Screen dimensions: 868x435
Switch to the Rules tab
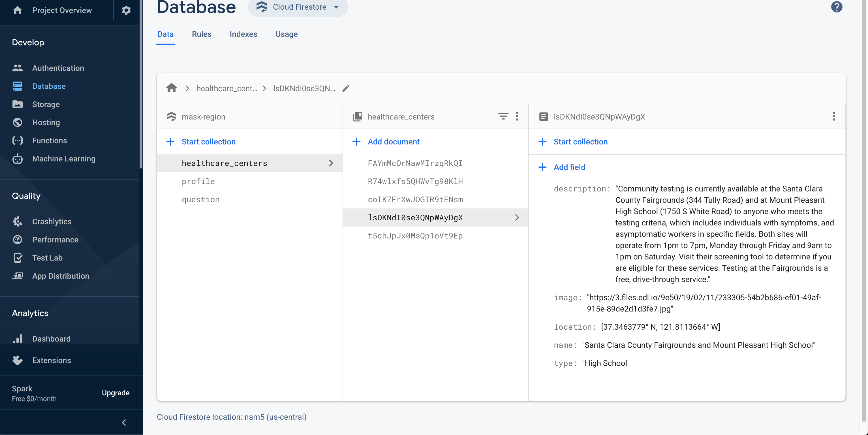(202, 34)
